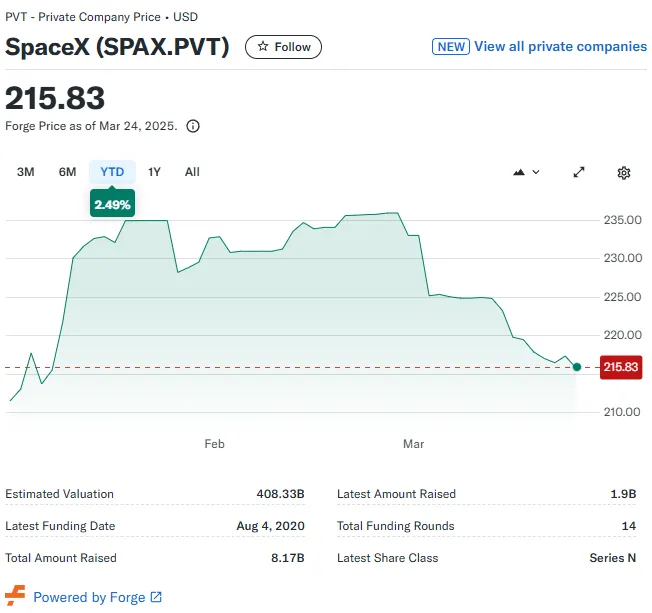Expand chart to full screen

[x=579, y=172]
